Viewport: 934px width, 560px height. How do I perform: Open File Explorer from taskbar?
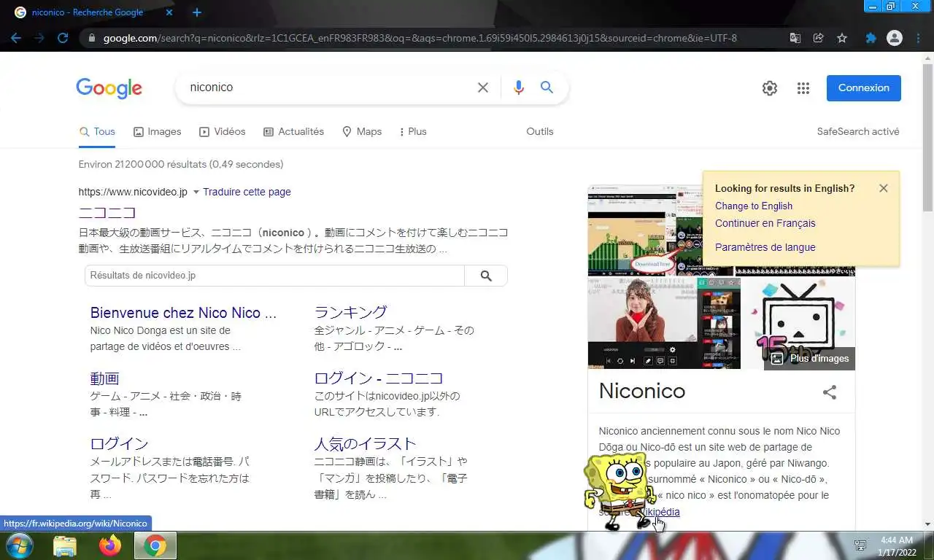pos(65,545)
